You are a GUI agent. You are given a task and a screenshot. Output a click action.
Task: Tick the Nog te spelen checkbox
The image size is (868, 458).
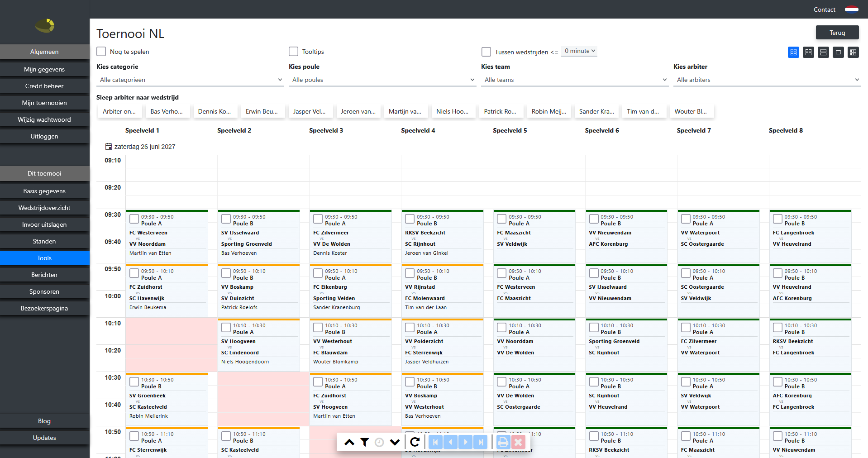[x=101, y=52]
